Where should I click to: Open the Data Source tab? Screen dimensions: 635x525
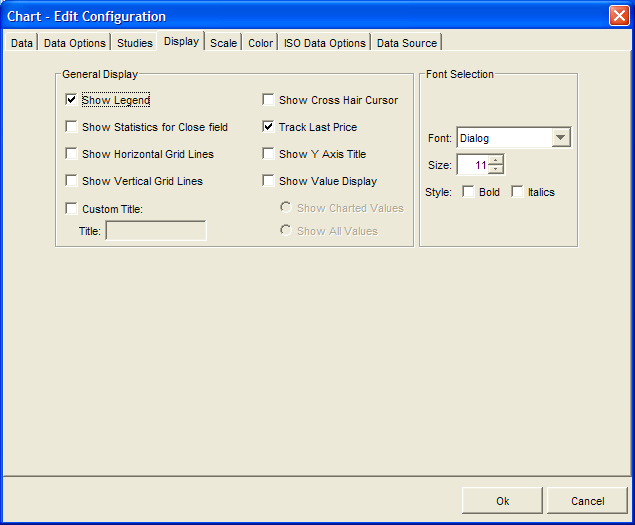(406, 43)
